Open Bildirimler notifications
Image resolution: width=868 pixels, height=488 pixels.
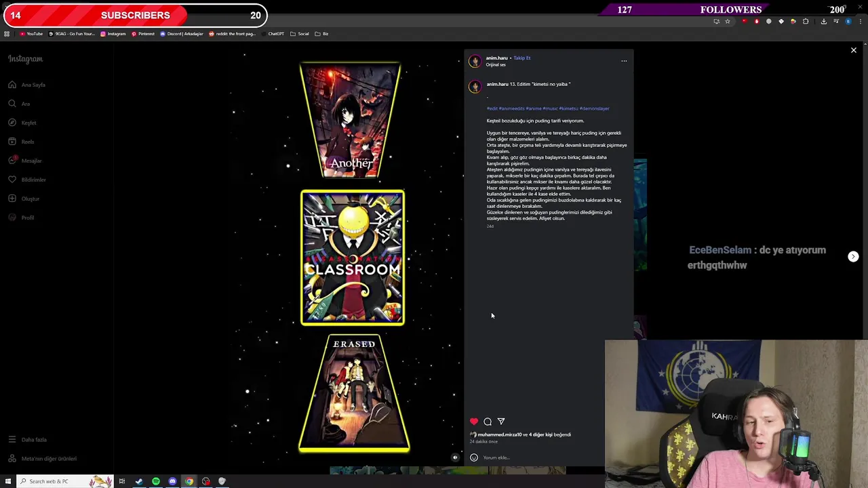point(27,180)
